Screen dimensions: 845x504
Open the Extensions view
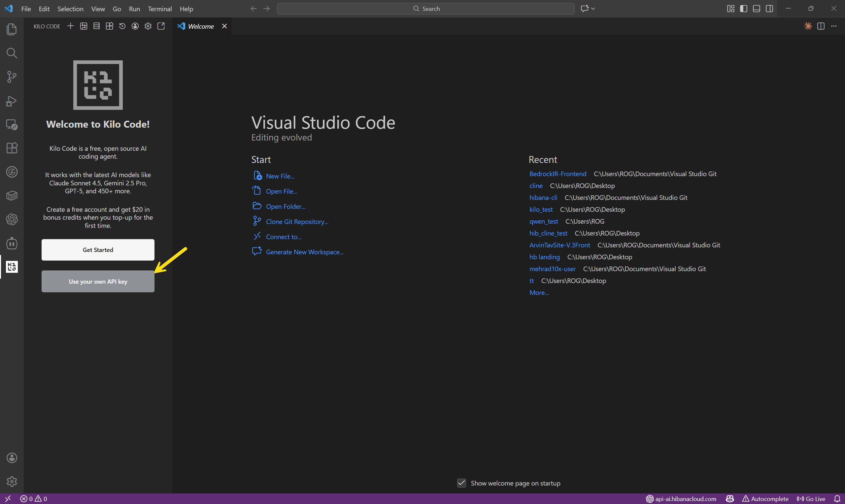point(12,148)
